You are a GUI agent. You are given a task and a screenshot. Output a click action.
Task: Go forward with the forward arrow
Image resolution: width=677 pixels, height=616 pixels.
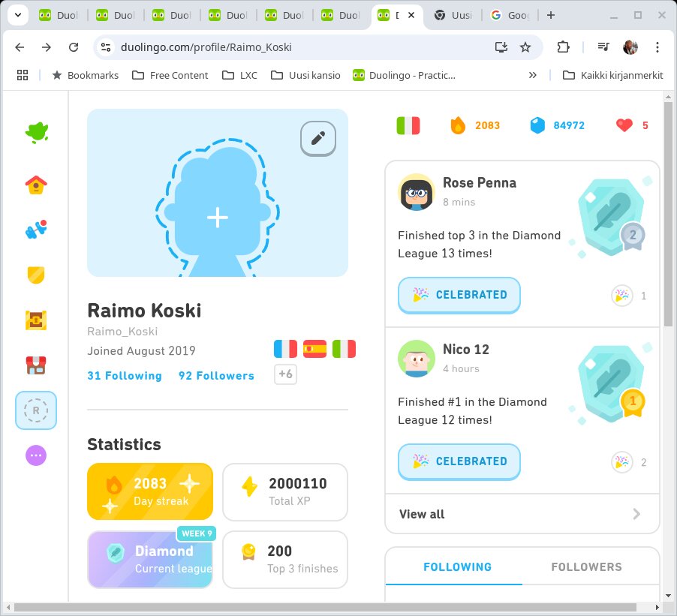coord(47,47)
